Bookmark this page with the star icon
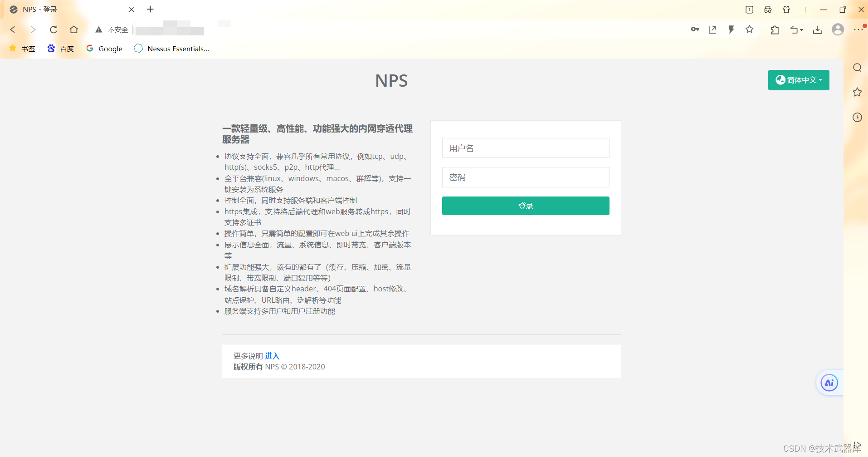This screenshot has width=868, height=457. pyautogui.click(x=750, y=29)
